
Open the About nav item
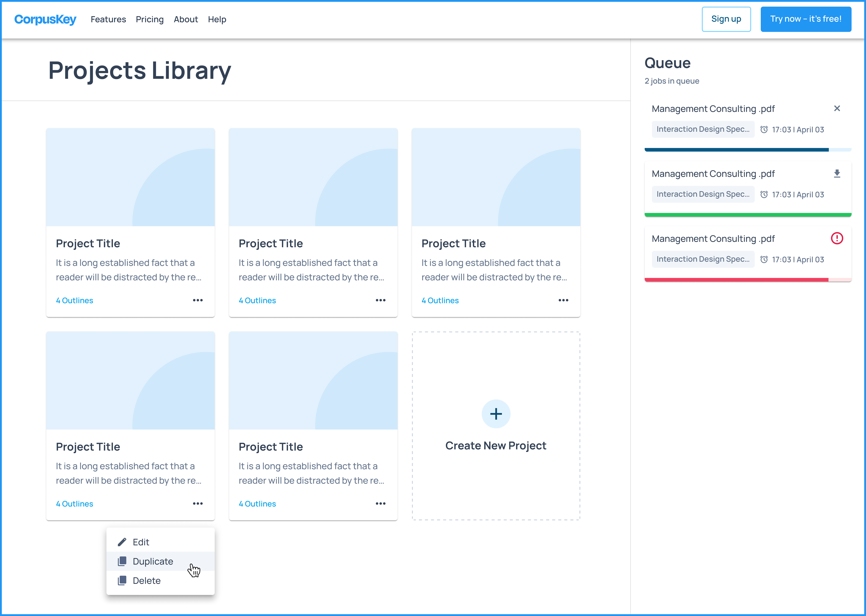(186, 19)
